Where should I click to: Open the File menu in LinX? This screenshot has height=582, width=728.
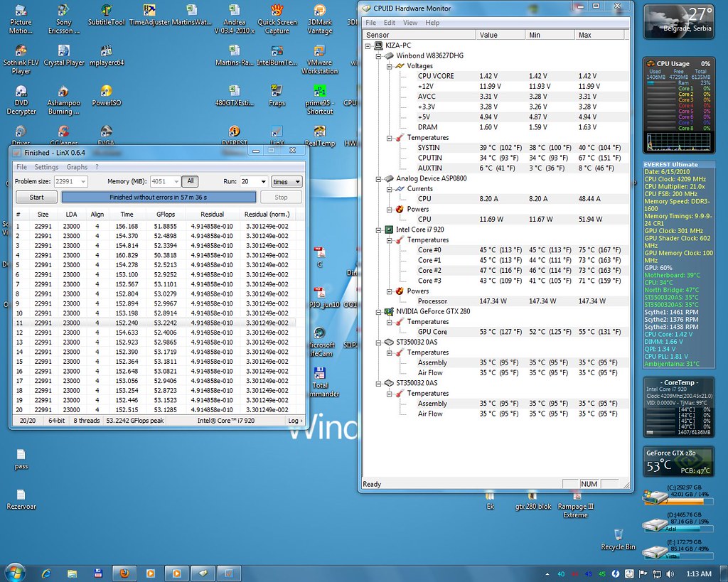(21, 167)
